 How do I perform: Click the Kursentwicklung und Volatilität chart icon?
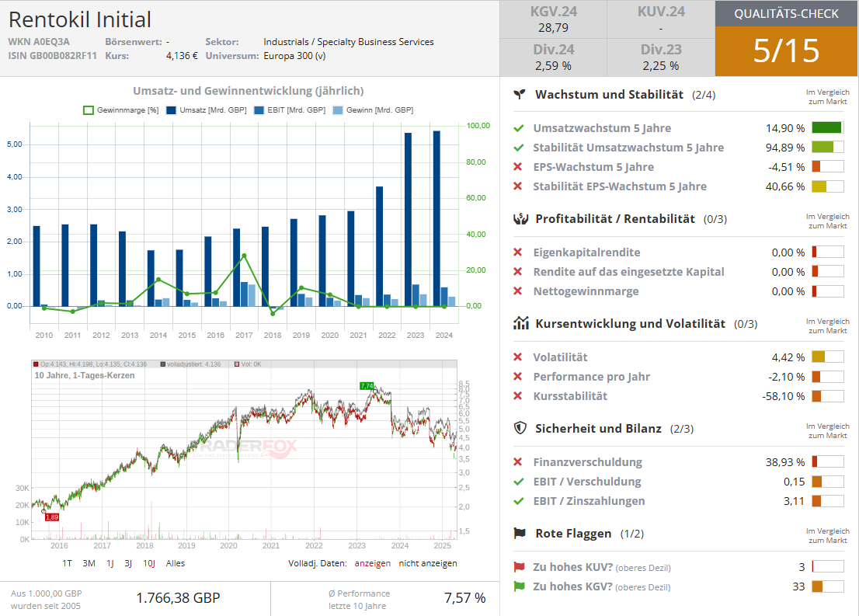click(520, 323)
